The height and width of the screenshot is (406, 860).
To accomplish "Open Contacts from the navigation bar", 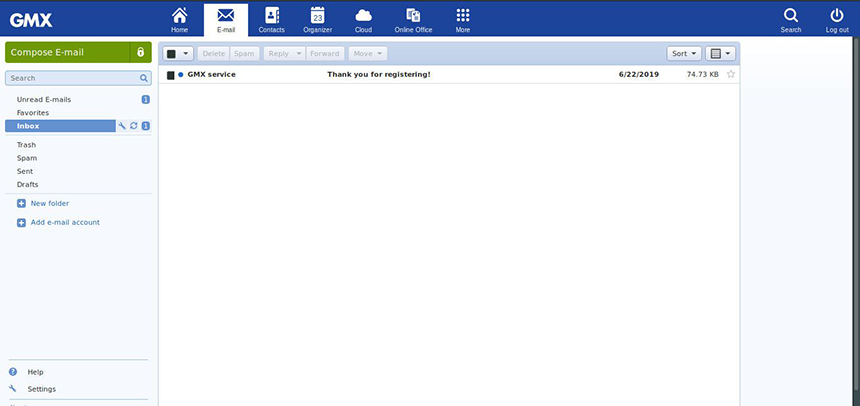I will click(x=271, y=20).
